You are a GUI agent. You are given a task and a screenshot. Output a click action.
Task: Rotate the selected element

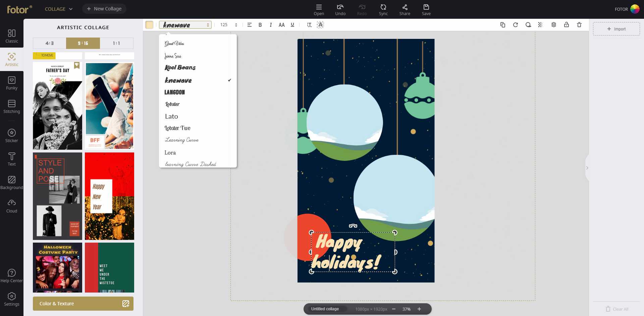pyautogui.click(x=516, y=24)
